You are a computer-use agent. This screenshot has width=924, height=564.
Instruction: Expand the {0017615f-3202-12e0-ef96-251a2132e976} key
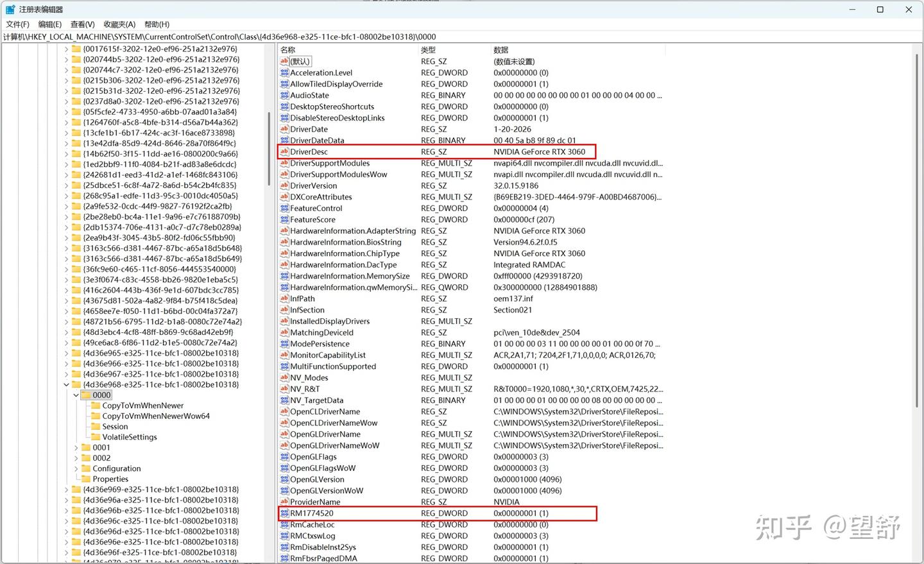pyautogui.click(x=66, y=49)
